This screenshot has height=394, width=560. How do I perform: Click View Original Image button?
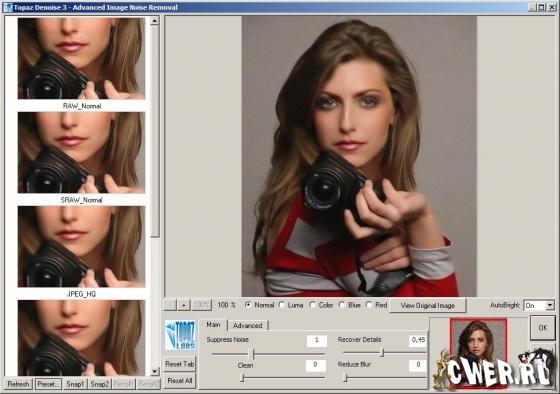point(428,305)
